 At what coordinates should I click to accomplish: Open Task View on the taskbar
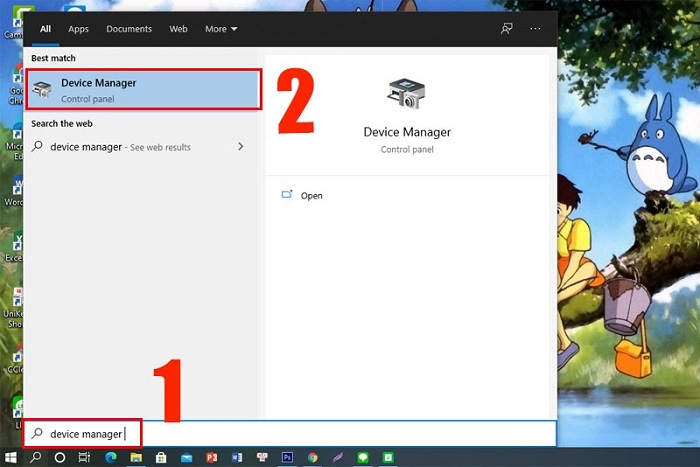[x=84, y=457]
